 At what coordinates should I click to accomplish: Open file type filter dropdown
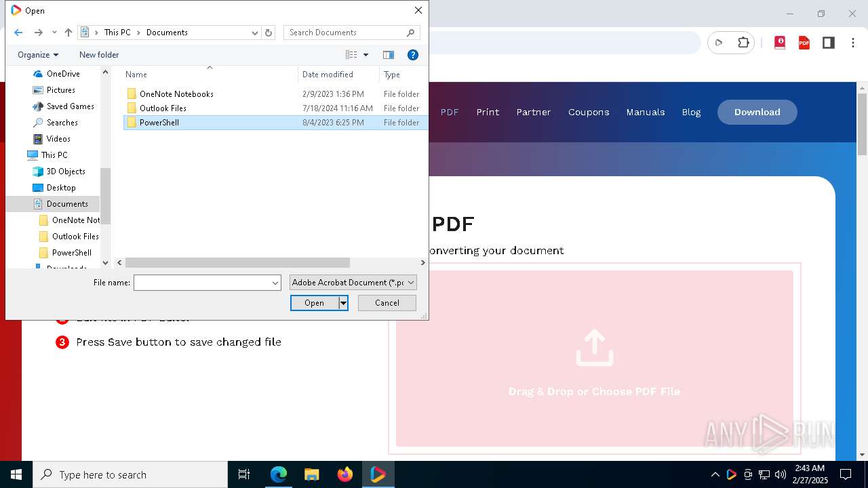353,283
